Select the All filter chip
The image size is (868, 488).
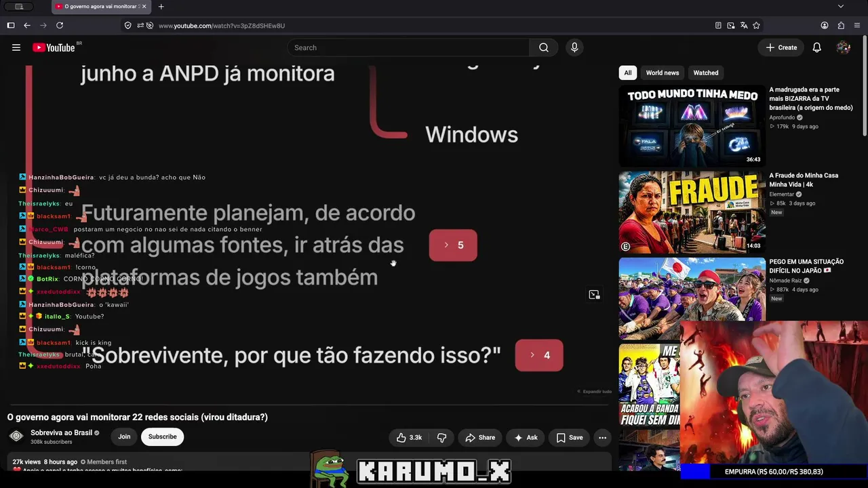(628, 73)
